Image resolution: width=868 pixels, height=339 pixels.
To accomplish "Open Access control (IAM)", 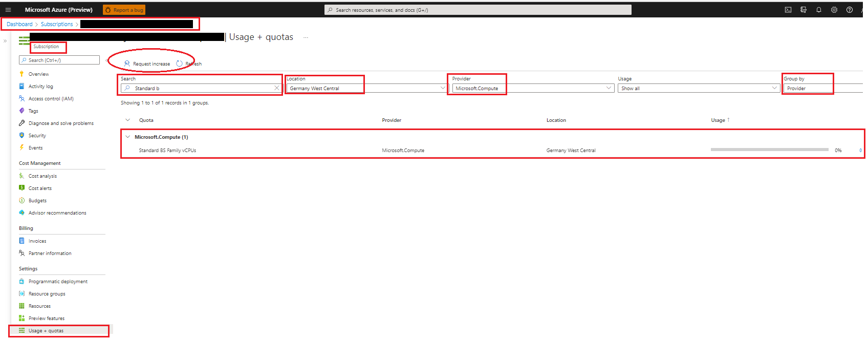I will click(51, 99).
